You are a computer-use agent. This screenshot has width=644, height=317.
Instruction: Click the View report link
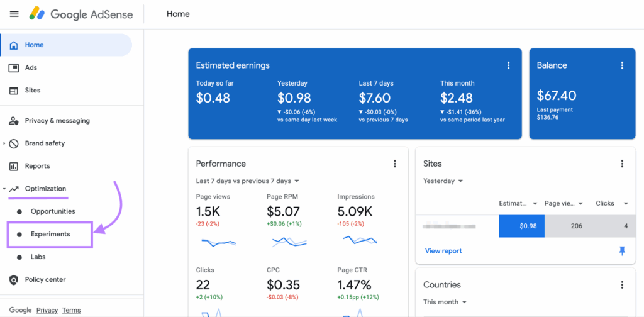click(443, 251)
